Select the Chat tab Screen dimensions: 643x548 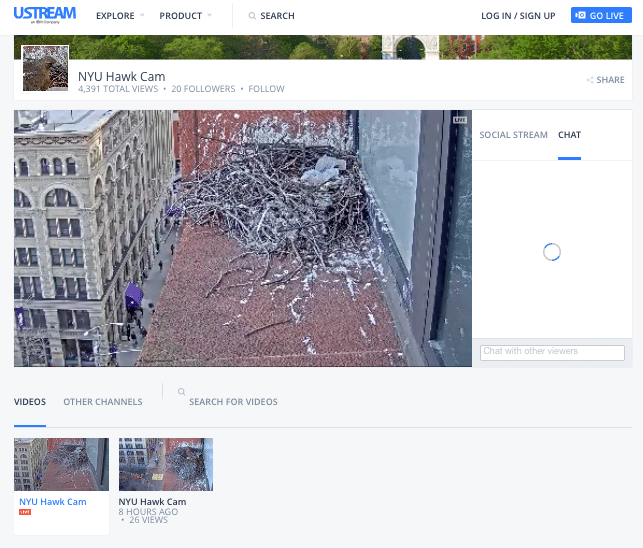(x=569, y=135)
